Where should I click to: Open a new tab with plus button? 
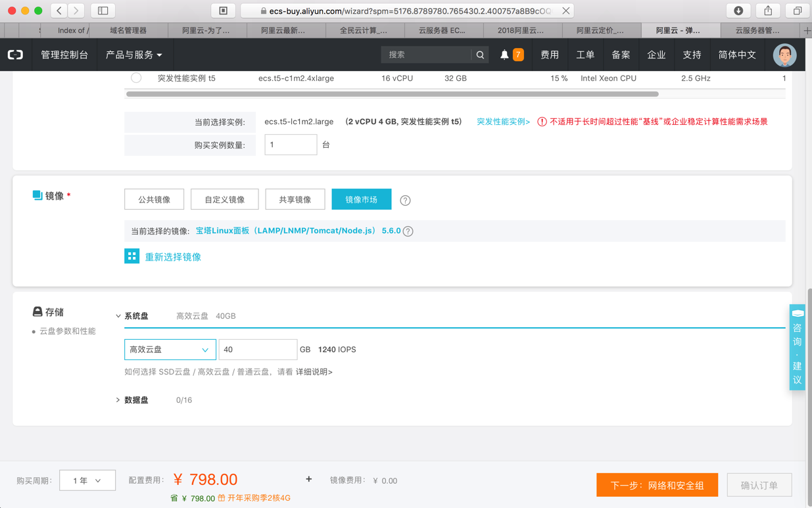click(807, 30)
